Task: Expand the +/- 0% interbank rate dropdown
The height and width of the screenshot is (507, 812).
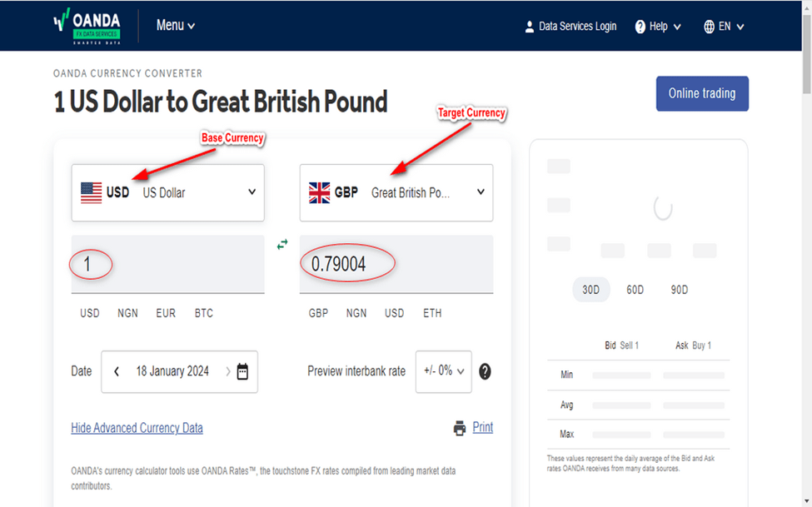Action: (443, 372)
